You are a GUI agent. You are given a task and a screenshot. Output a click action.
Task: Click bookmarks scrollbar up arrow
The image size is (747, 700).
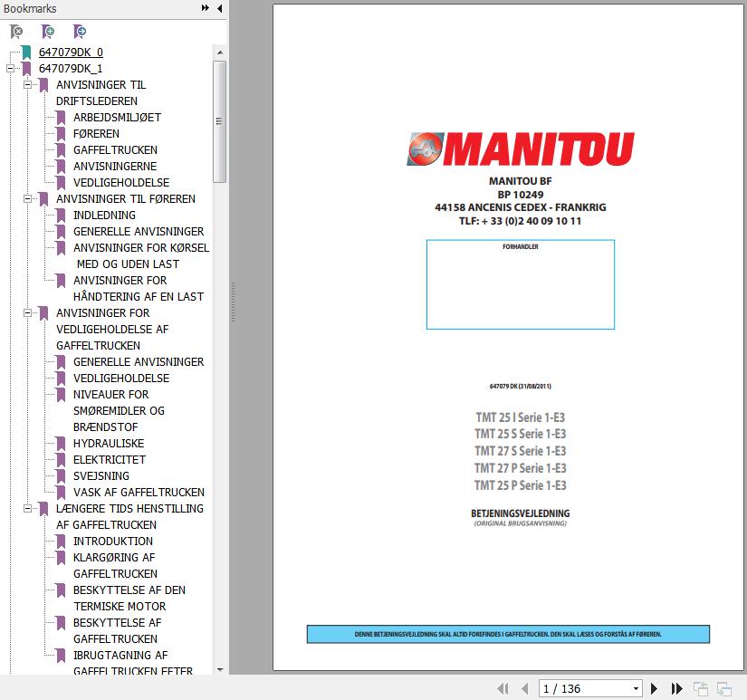pos(220,53)
